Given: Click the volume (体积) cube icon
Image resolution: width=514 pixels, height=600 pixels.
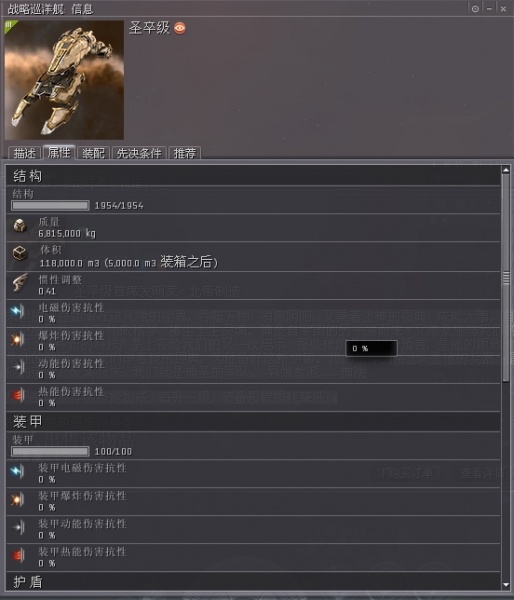Looking at the screenshot, I should click(20, 253).
